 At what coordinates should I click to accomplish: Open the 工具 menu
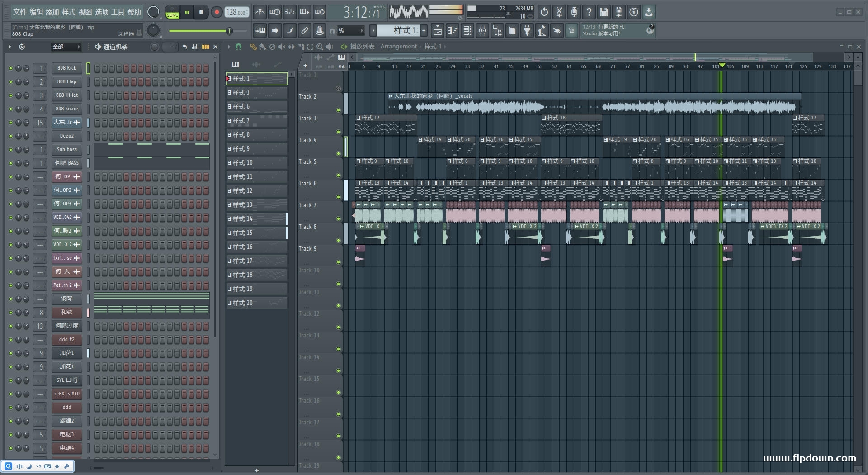coord(118,12)
